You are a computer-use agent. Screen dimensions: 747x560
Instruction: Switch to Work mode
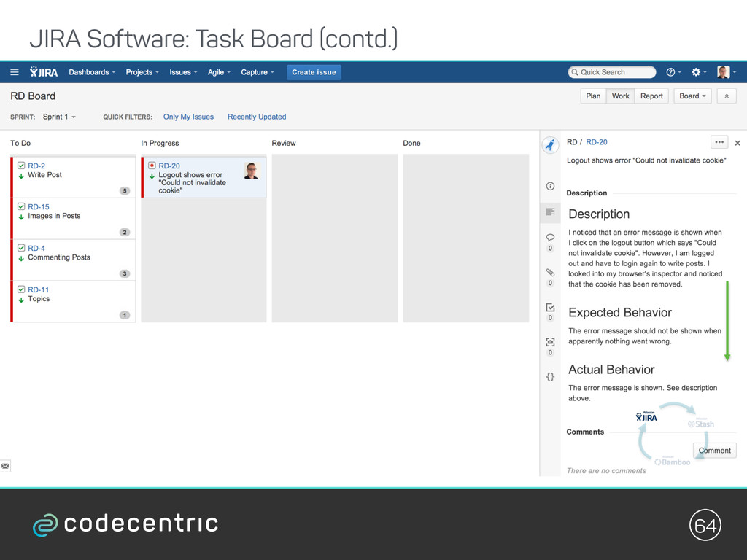tap(620, 96)
